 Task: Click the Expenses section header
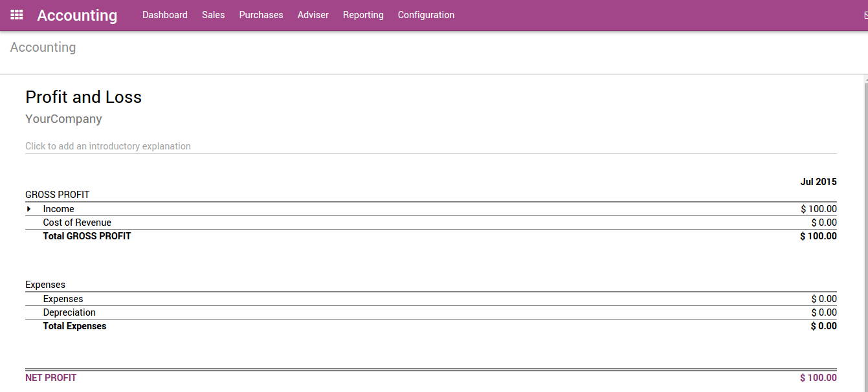pyautogui.click(x=45, y=284)
